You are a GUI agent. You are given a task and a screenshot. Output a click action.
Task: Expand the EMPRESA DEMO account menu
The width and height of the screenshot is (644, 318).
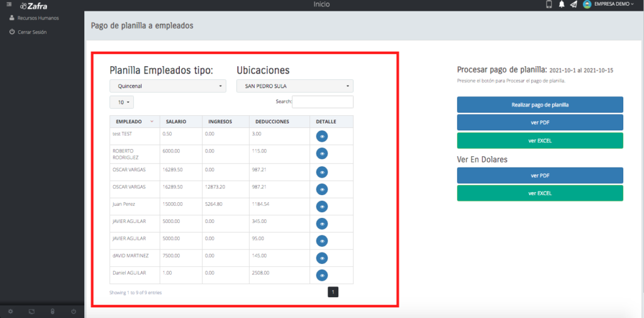click(x=614, y=4)
